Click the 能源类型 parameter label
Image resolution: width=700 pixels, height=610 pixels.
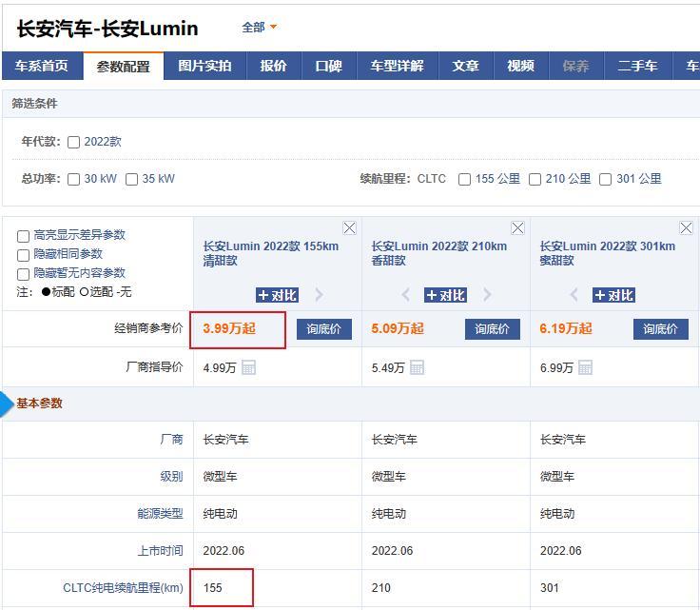161,514
